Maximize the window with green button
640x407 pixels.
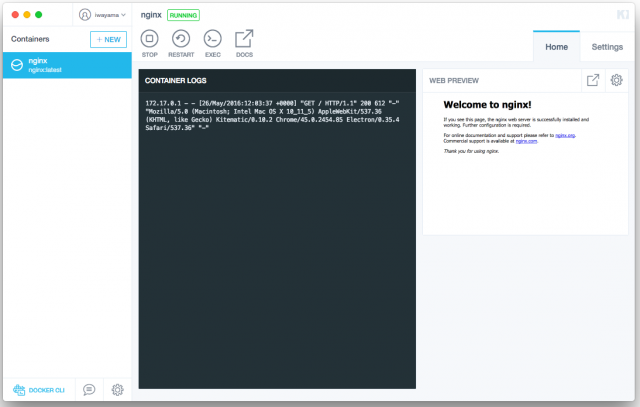(x=39, y=15)
